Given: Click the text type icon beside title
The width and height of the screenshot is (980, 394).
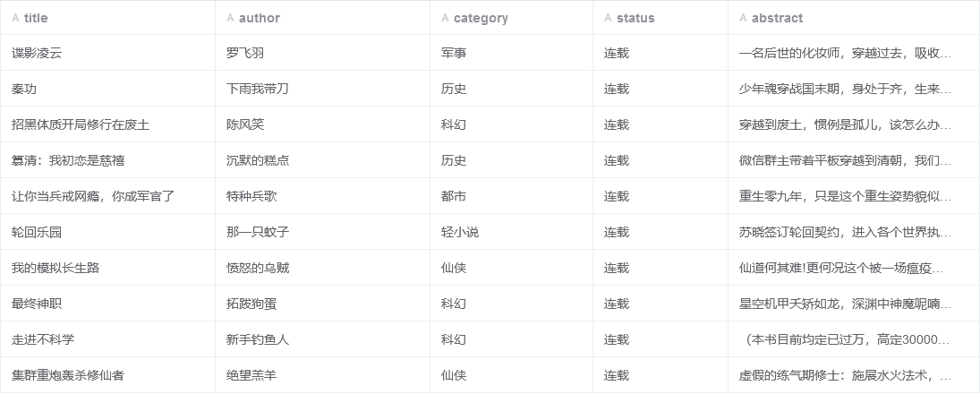Looking at the screenshot, I should 16,18.
